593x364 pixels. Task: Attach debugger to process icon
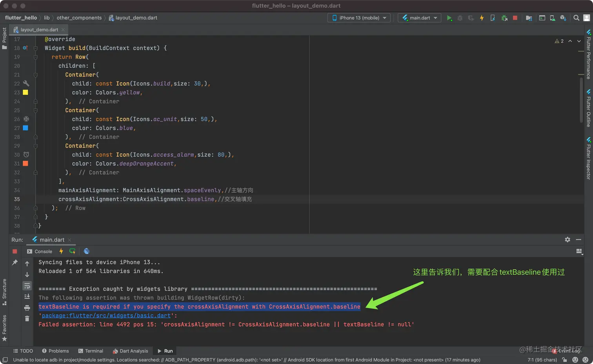coord(504,18)
